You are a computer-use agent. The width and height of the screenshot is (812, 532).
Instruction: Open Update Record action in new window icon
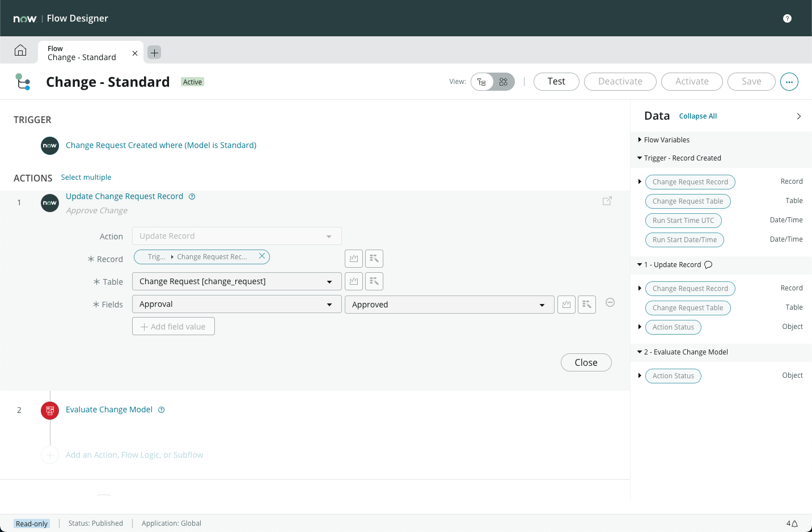coord(607,201)
